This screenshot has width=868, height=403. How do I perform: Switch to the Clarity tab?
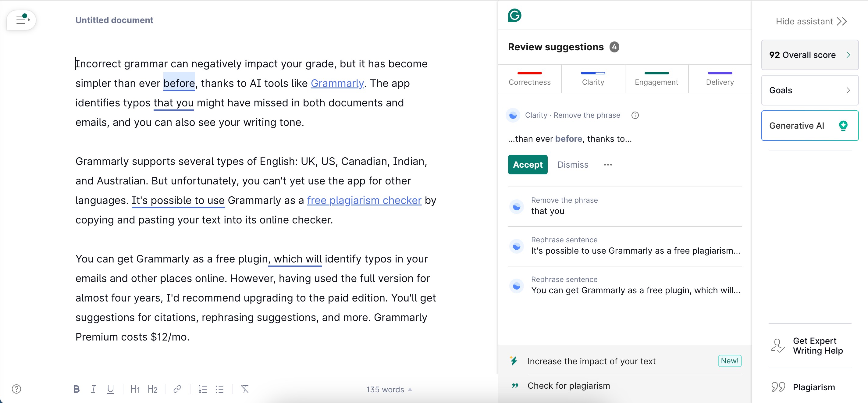[x=593, y=79]
